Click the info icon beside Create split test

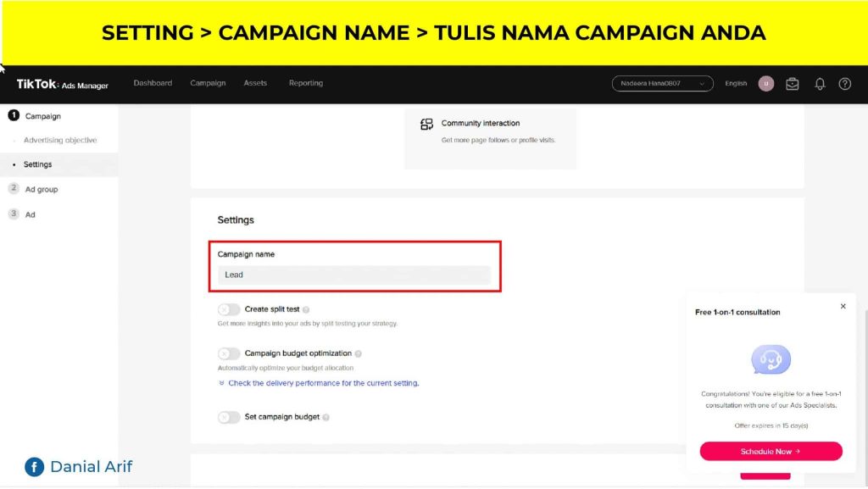click(306, 310)
